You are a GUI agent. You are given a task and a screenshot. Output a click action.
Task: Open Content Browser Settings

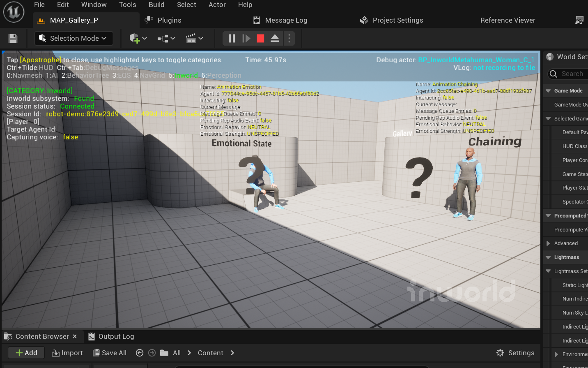(x=515, y=353)
